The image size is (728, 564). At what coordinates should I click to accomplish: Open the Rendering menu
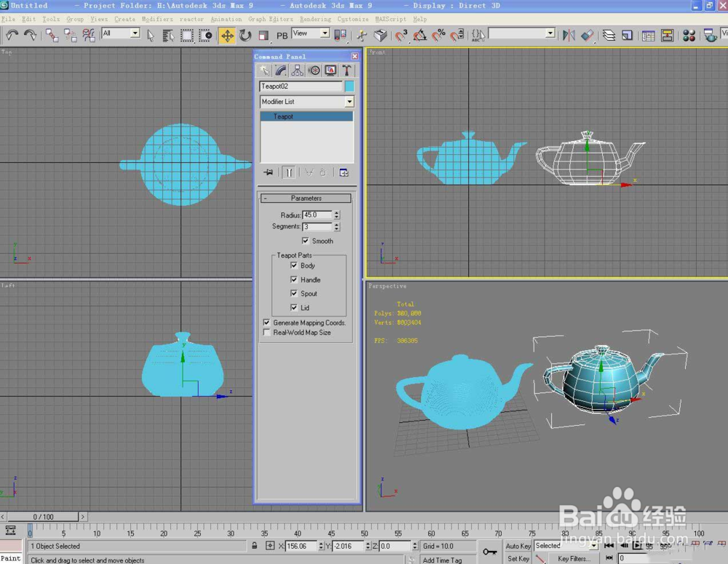click(x=315, y=19)
